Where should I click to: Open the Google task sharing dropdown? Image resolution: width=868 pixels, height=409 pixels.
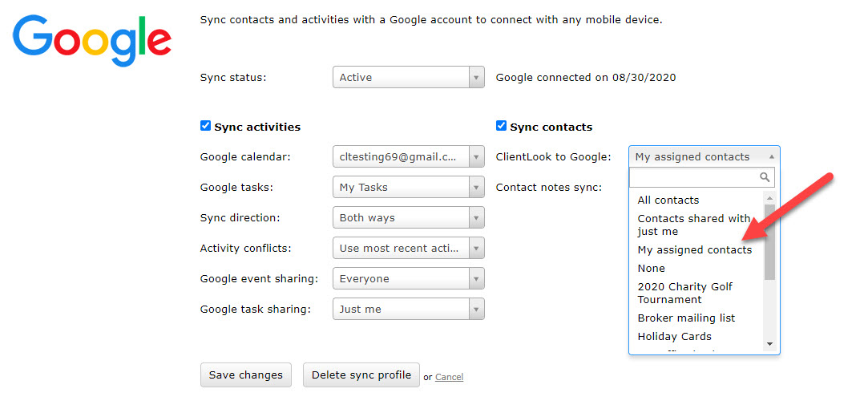[x=409, y=310]
